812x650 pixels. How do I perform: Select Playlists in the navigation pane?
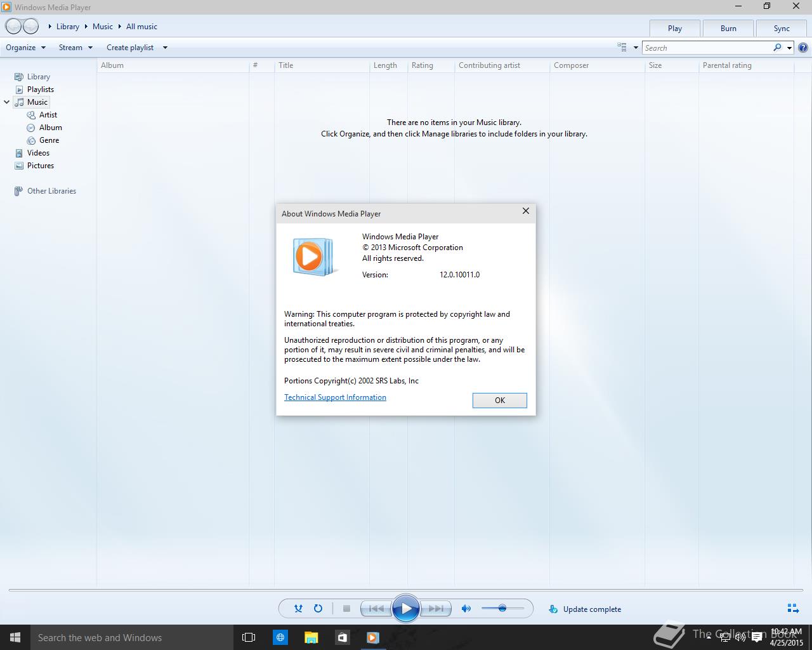pos(40,90)
